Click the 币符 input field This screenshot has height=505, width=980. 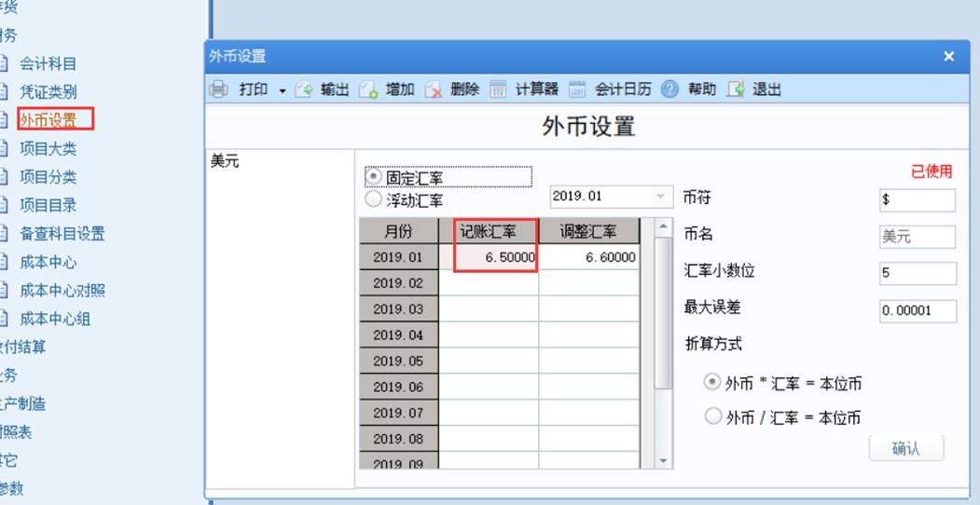click(x=918, y=200)
